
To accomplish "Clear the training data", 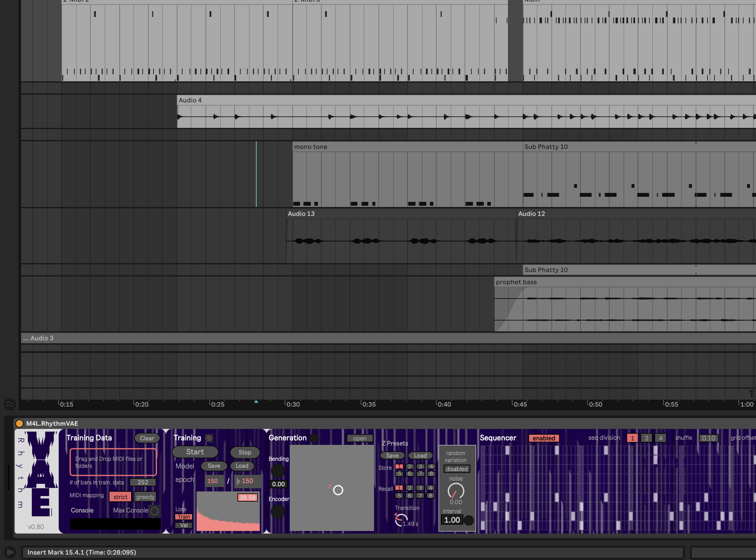I will pyautogui.click(x=147, y=438).
